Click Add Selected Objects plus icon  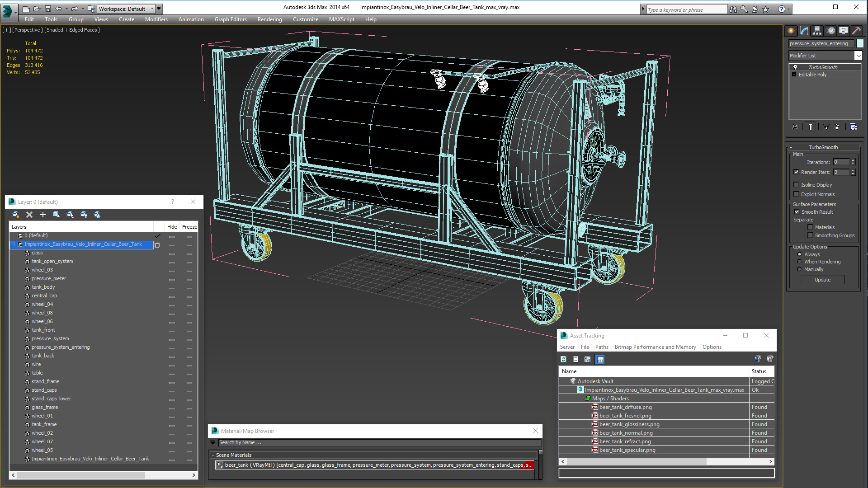click(x=43, y=215)
